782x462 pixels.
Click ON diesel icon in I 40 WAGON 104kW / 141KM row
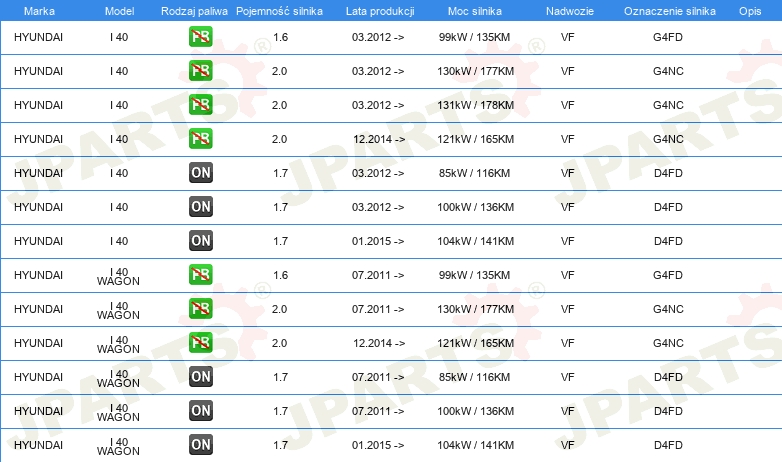(200, 445)
